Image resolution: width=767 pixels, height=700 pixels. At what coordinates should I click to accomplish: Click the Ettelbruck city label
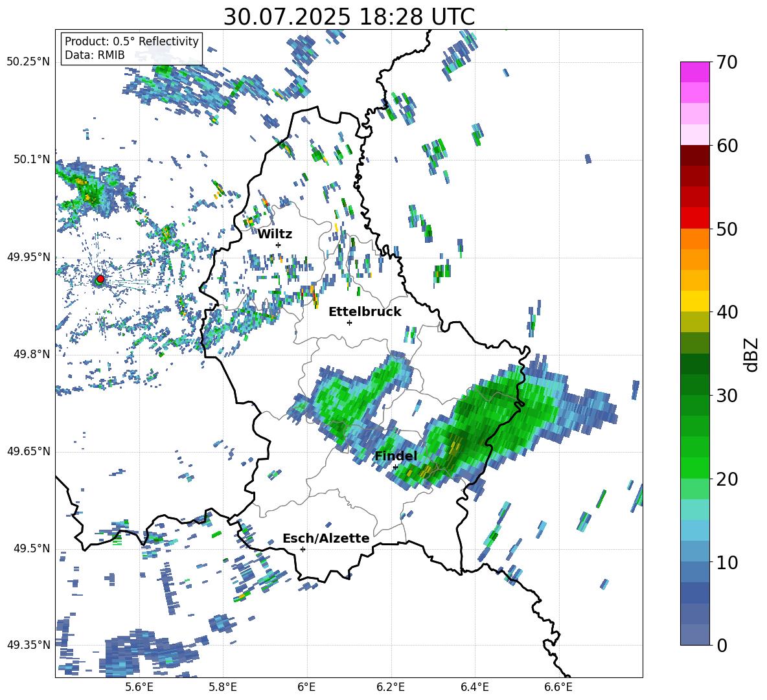(x=365, y=312)
